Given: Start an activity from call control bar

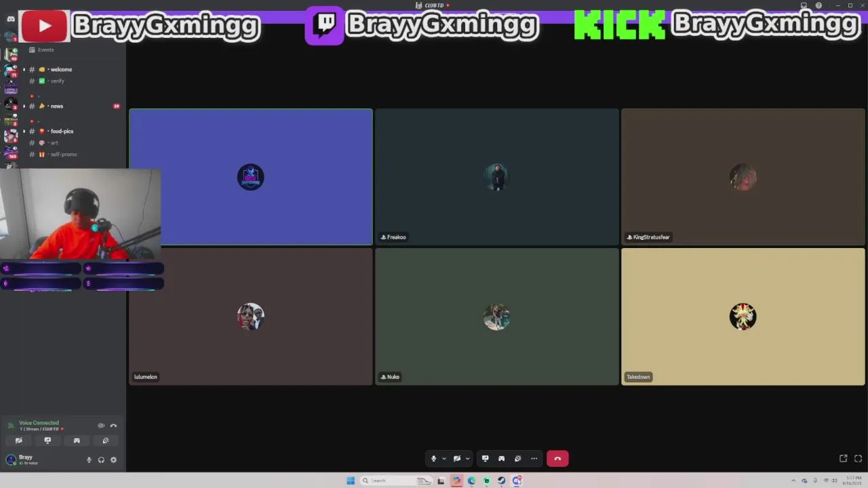Looking at the screenshot, I should pyautogui.click(x=501, y=459).
